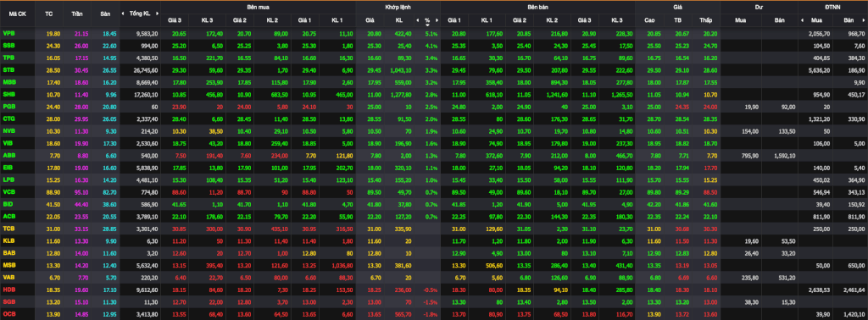Open VPB ticker symbol
The width and height of the screenshot is (868, 320).
pos(8,34)
